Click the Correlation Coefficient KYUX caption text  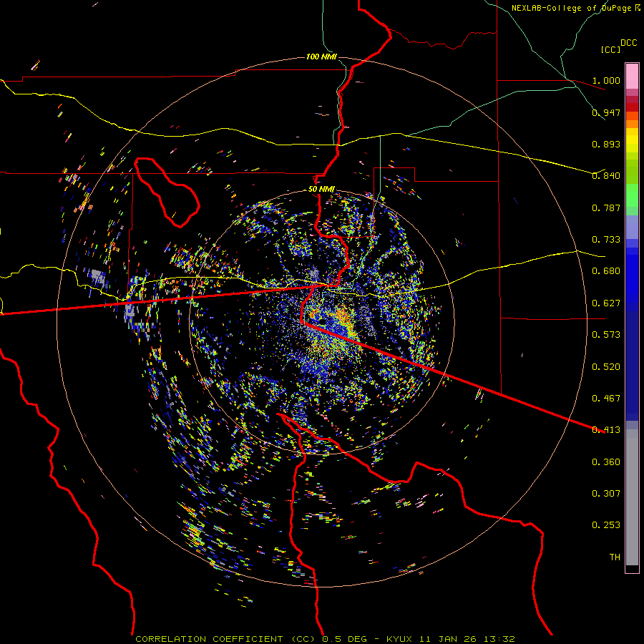325,639
